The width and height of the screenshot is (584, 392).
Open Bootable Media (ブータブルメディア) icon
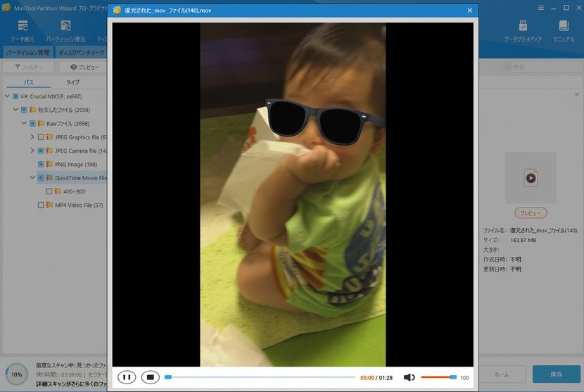pyautogui.click(x=523, y=31)
